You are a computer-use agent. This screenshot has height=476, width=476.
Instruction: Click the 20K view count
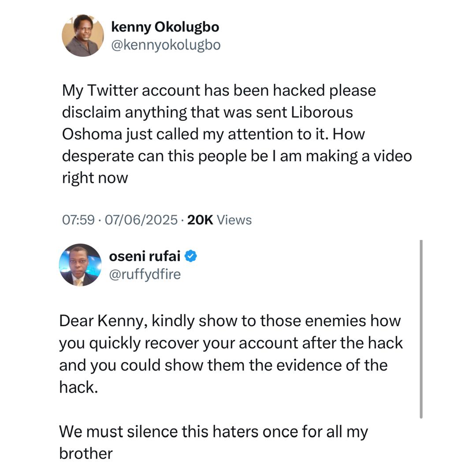click(x=200, y=219)
